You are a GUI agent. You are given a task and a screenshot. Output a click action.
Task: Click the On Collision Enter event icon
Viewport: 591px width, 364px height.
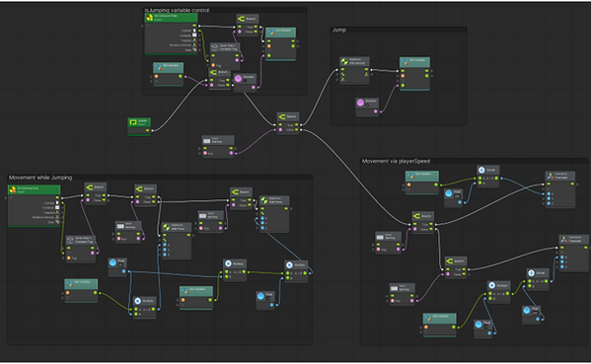pyautogui.click(x=149, y=18)
